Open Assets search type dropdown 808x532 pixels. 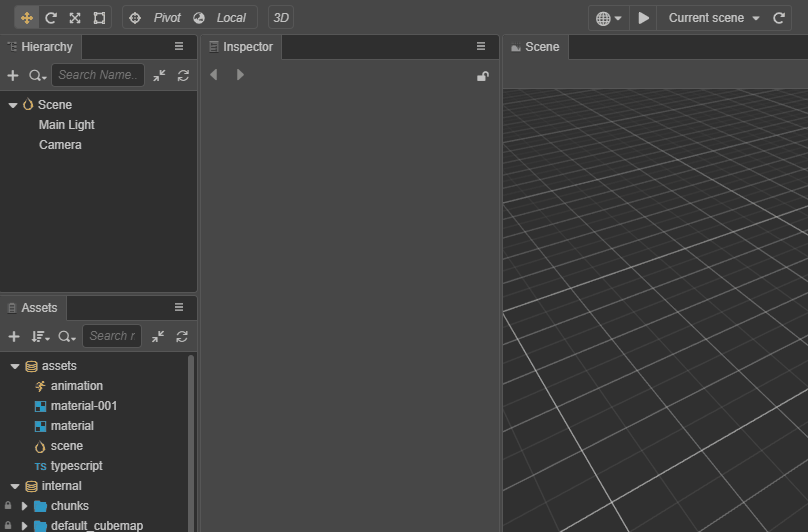click(x=67, y=337)
